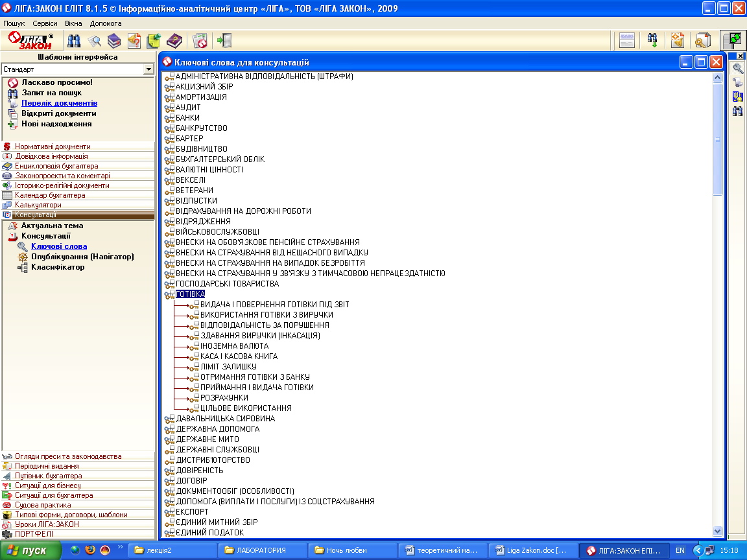Click the пуск Start button
747x560 pixels.
[30, 550]
